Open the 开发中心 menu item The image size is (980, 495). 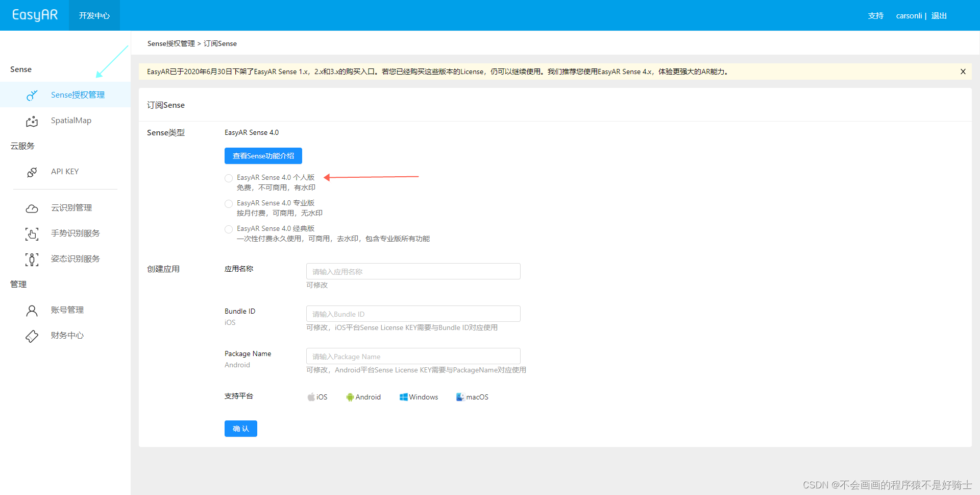click(x=94, y=15)
